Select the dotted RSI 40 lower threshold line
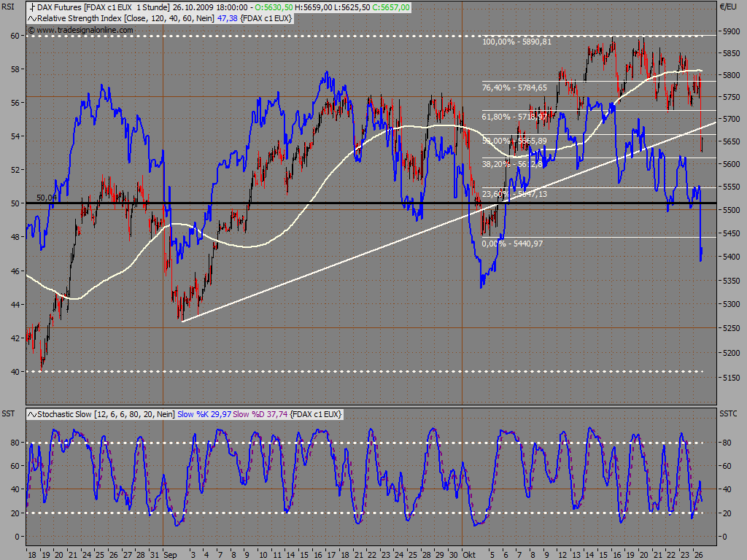747x560 pixels. point(365,372)
